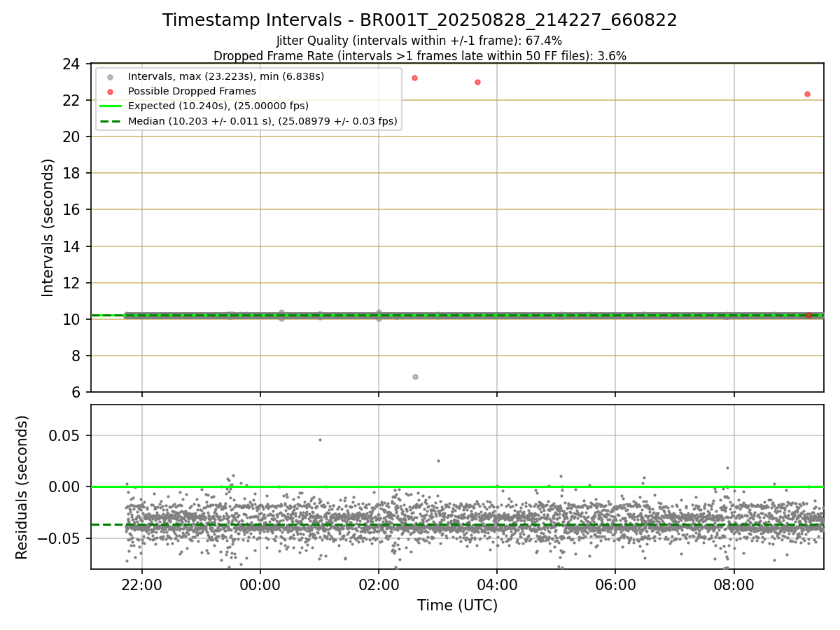840x630 pixels.
Task: Click the '08:00' x-axis tick label
Action: (x=734, y=585)
